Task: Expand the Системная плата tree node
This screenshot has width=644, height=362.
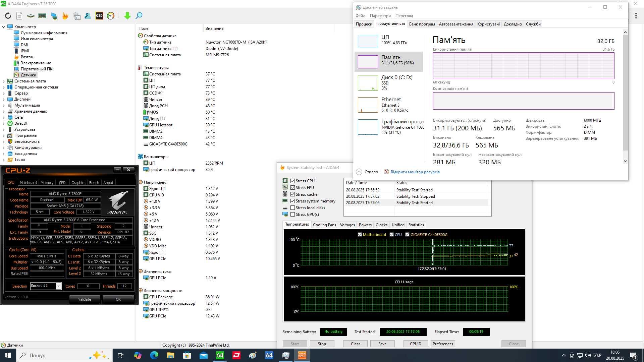Action: click(x=4, y=81)
